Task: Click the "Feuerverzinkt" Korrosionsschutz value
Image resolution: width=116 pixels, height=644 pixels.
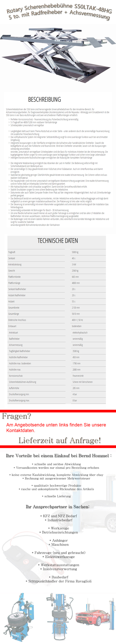Action: pos(78,376)
